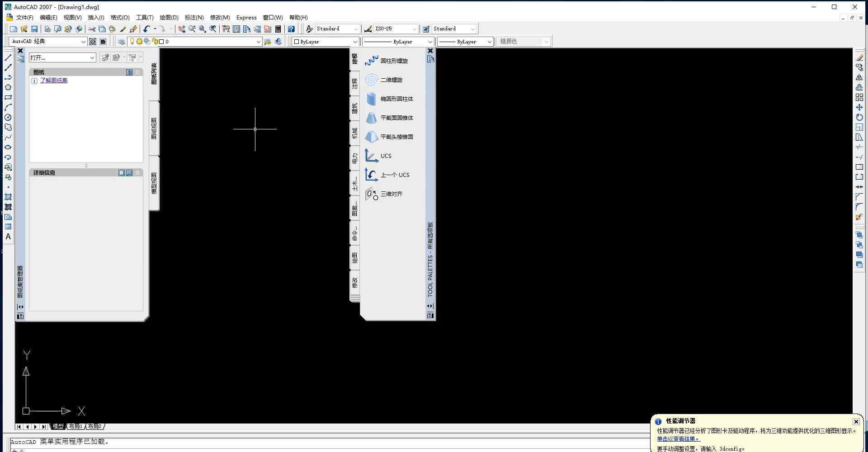Click the 三维对齐 tool

point(384,194)
